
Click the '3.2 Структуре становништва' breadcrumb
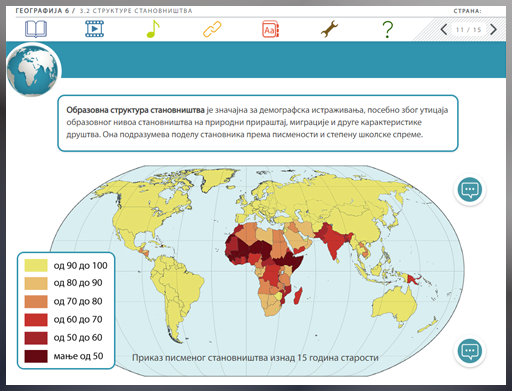pyautogui.click(x=136, y=11)
